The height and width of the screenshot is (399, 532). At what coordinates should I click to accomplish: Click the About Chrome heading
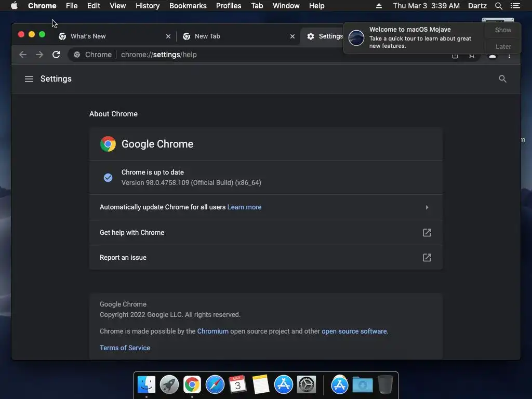click(x=113, y=114)
